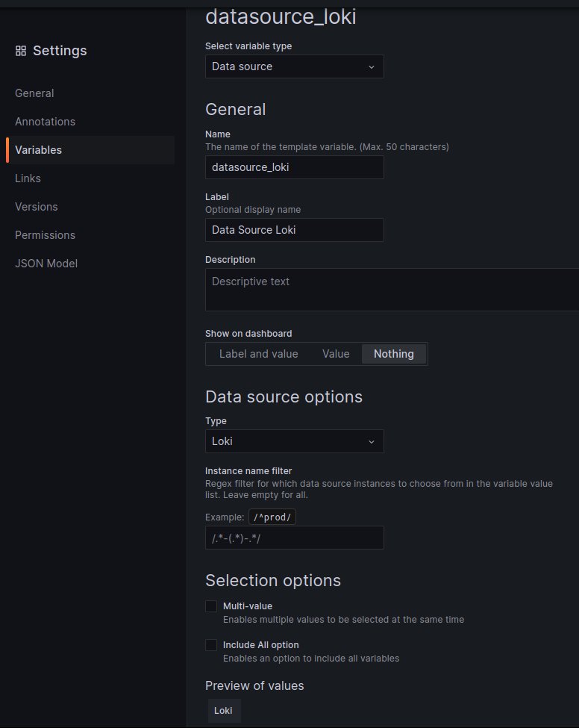579x728 pixels.
Task: Open the Permissions settings page
Action: pos(45,235)
